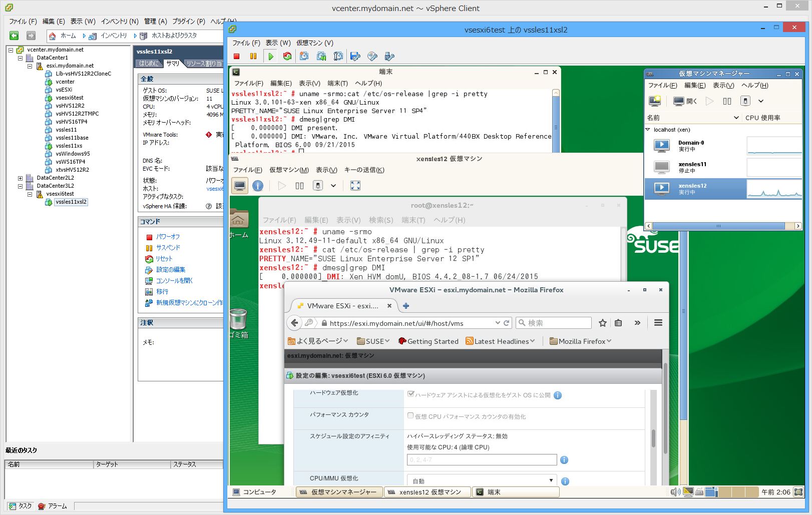Expand the DataCenter2L2 tree node
812x515 pixels.
20,178
